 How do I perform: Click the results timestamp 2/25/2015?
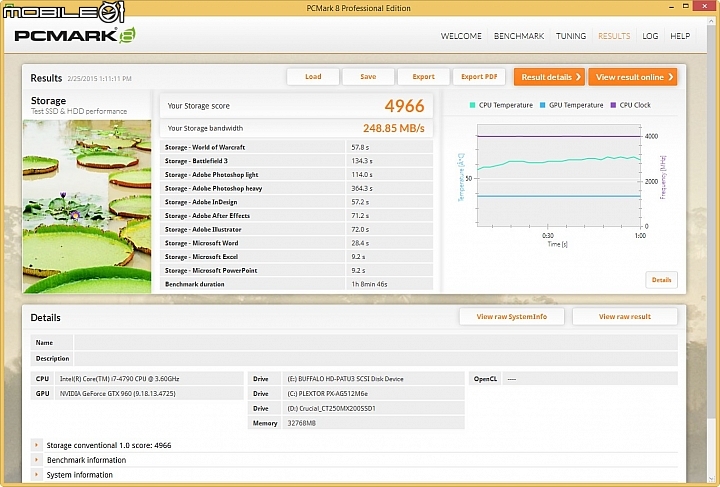coord(99,78)
